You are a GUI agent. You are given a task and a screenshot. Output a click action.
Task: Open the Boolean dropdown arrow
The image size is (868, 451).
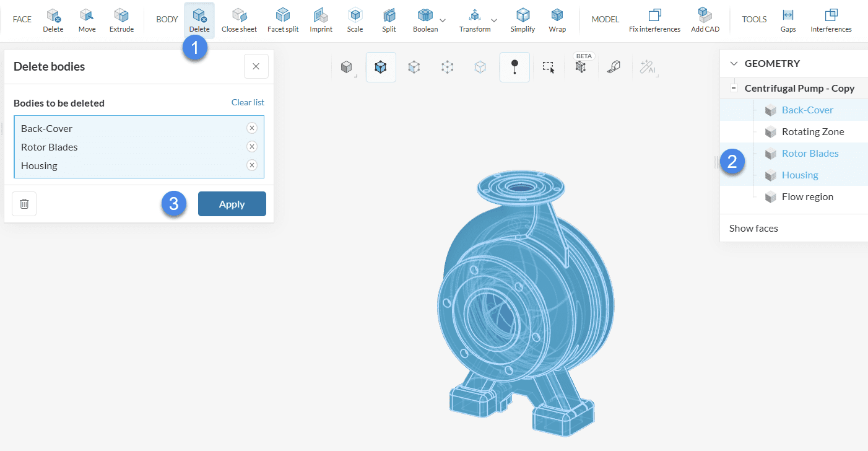pyautogui.click(x=443, y=20)
